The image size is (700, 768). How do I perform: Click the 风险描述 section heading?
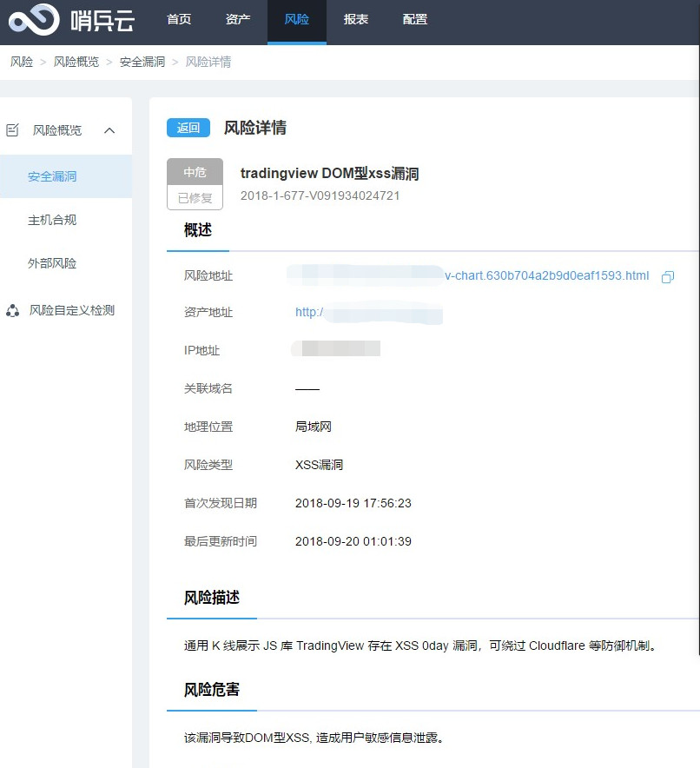(211, 598)
